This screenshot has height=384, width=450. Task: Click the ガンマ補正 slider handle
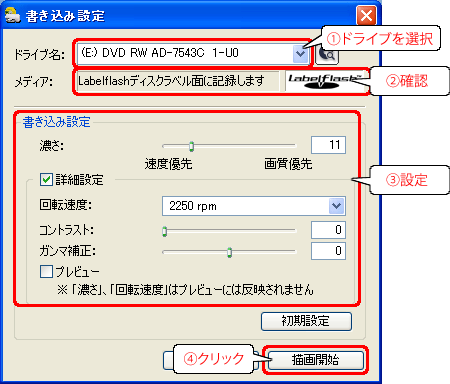229,252
